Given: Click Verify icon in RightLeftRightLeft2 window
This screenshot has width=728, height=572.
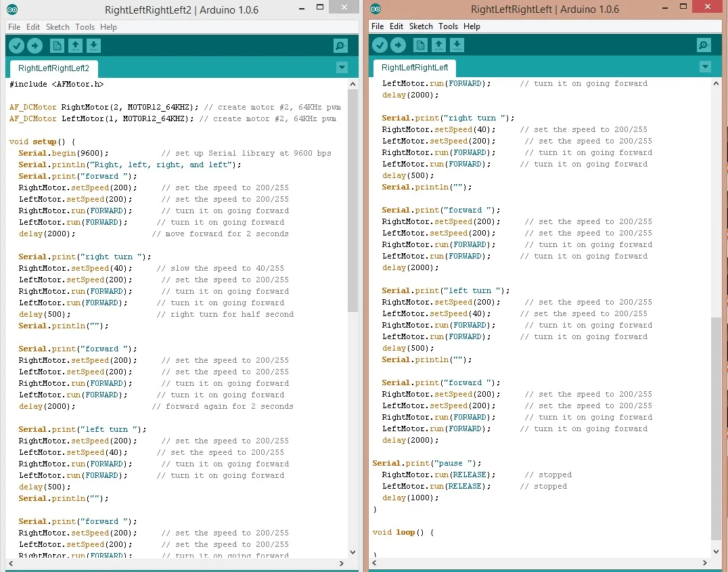Looking at the screenshot, I should [16, 45].
